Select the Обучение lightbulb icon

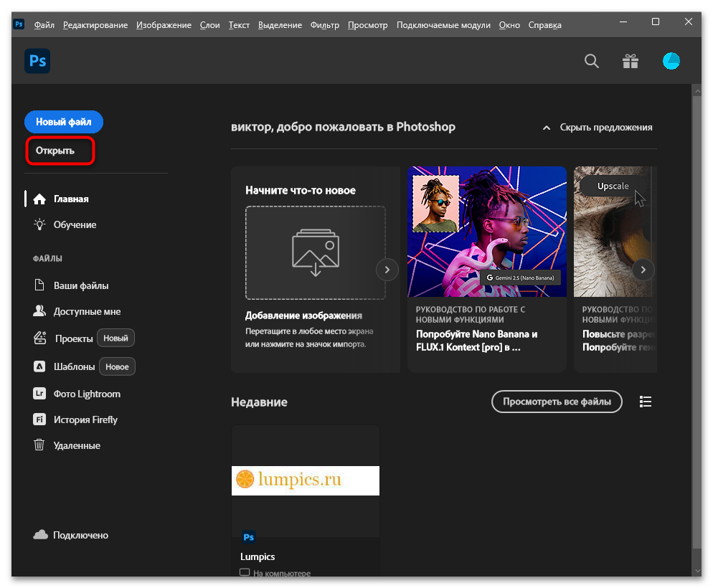pyautogui.click(x=38, y=224)
